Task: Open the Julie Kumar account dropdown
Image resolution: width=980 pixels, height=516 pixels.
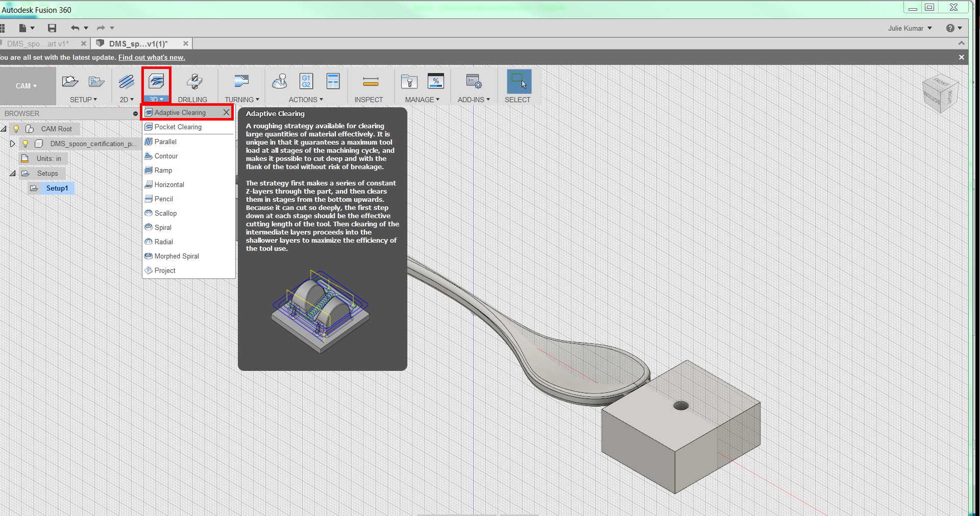Action: 910,28
